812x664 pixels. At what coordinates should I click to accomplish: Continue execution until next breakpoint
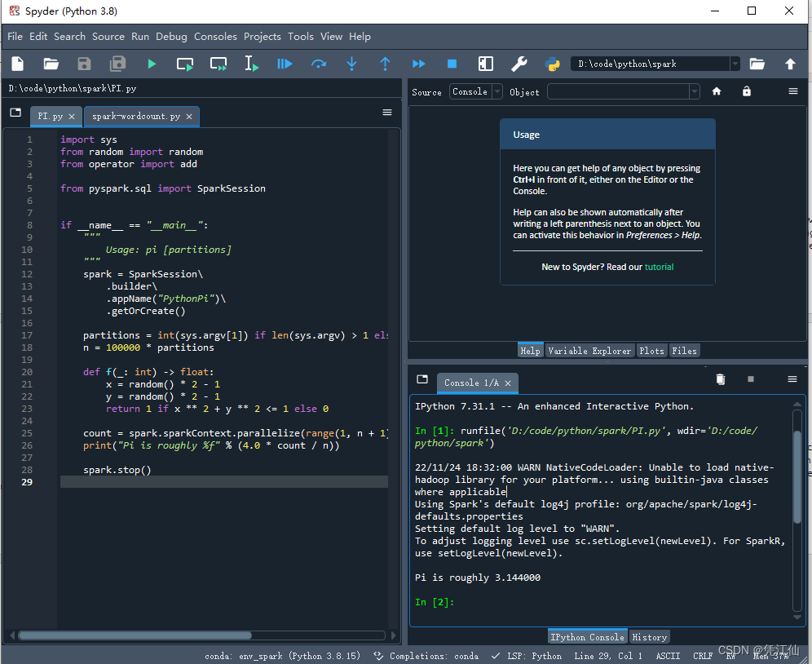tap(418, 64)
